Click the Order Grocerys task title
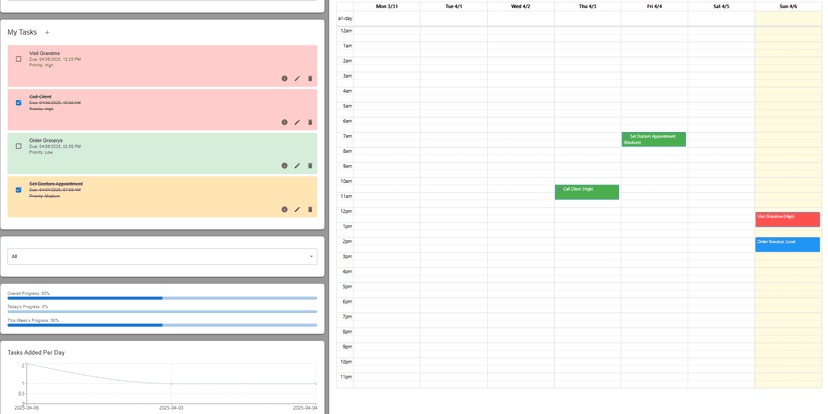Viewport: 828px width, 414px height. 46,140
